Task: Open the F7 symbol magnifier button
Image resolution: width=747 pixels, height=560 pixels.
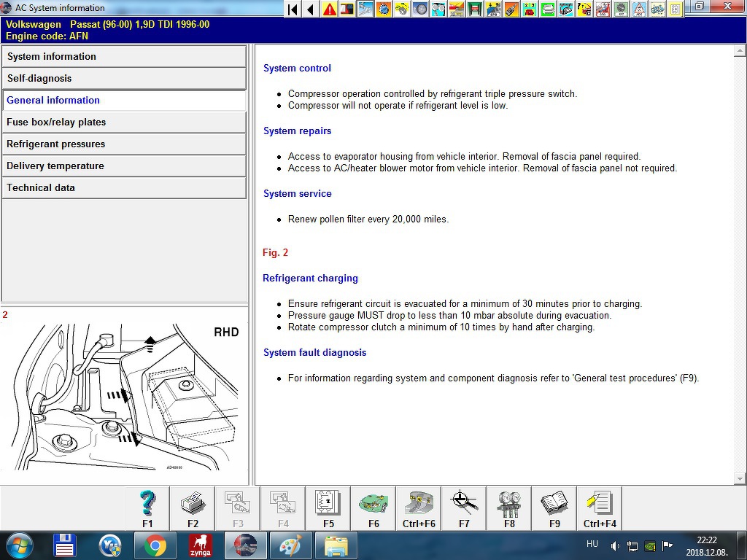Action: pos(464,508)
